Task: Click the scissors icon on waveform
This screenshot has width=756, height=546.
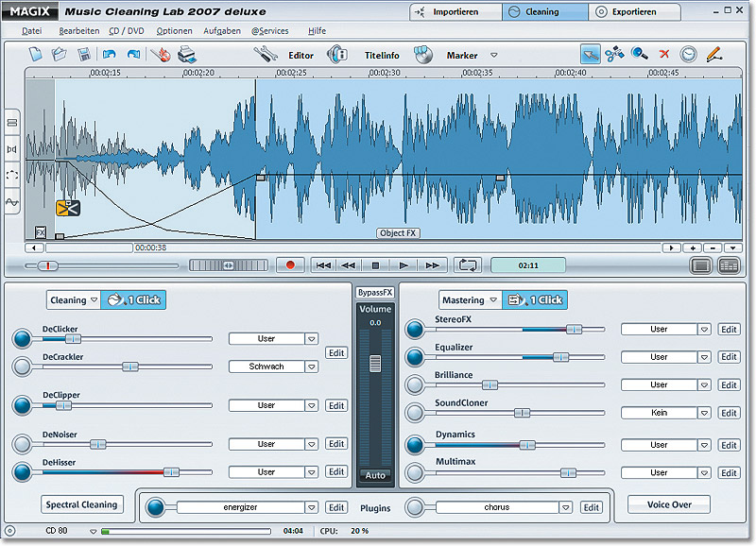Action: coord(66,209)
